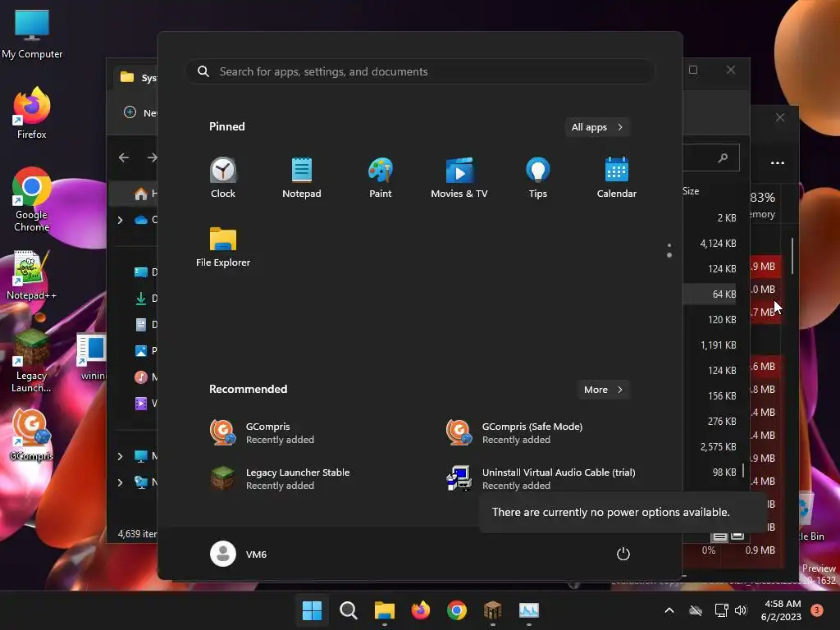Viewport: 840px width, 630px height.
Task: Open GCompris desktop shortcut
Action: coord(32,435)
